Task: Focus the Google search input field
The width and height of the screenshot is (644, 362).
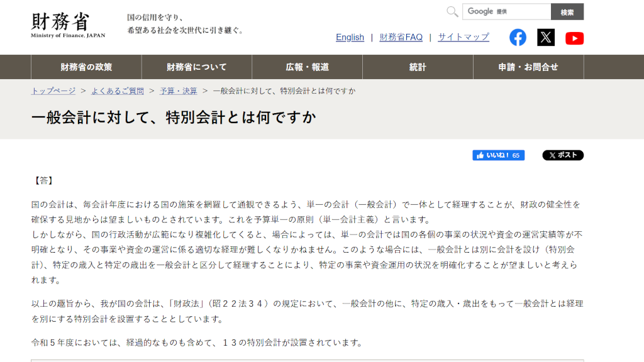Action: (507, 12)
